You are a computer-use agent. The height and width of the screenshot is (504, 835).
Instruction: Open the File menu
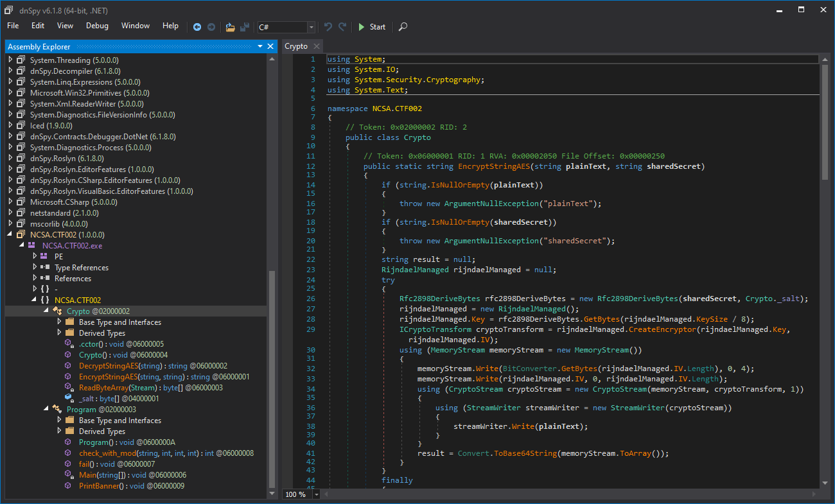pos(13,26)
